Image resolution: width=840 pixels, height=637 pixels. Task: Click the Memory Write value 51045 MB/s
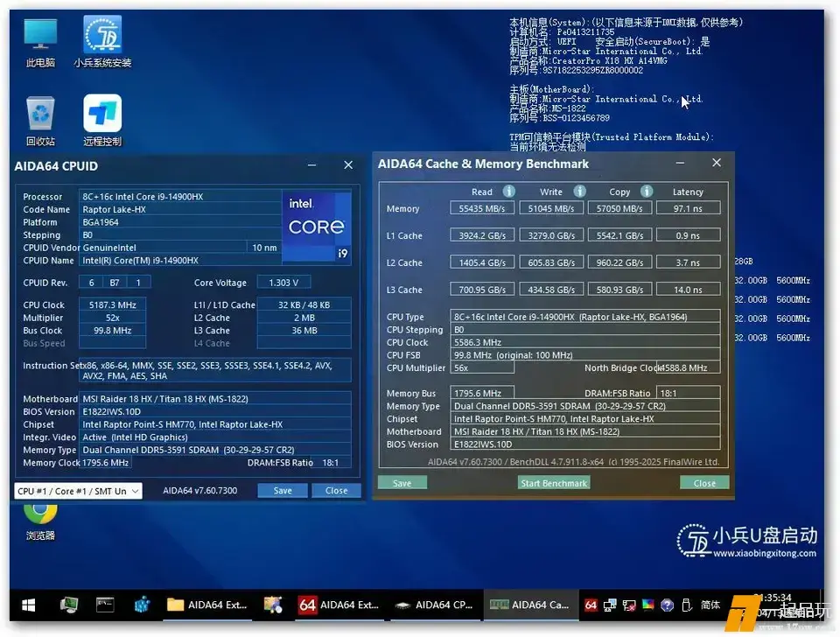tap(551, 208)
